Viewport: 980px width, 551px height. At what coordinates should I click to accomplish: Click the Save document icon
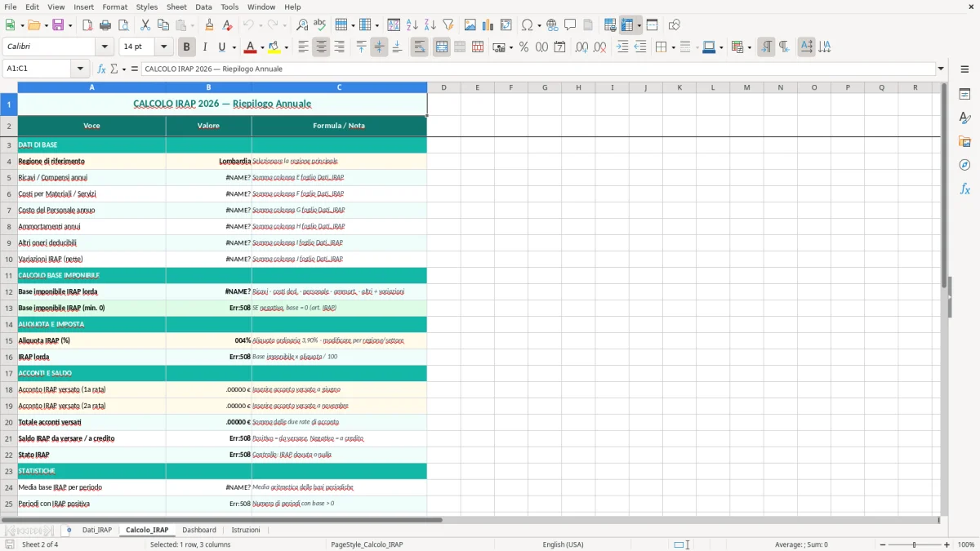(58, 25)
